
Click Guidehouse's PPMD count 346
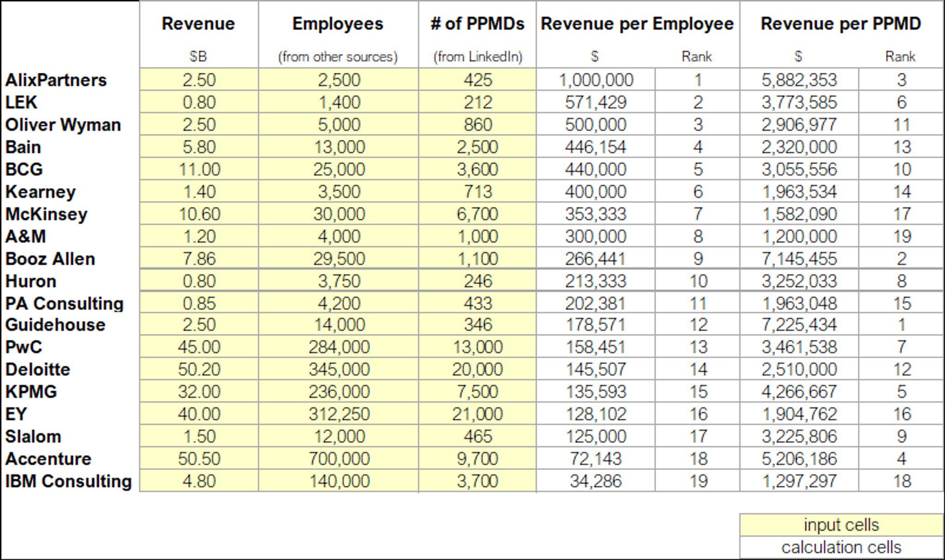[478, 325]
